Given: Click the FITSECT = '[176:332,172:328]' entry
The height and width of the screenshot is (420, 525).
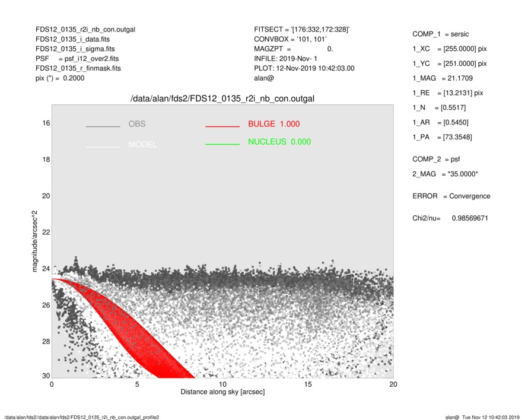Looking at the screenshot, I should tap(302, 30).
